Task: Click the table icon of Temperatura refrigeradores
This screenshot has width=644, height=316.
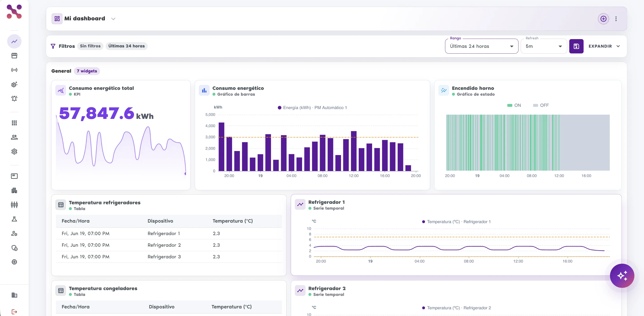Action: 61,205
